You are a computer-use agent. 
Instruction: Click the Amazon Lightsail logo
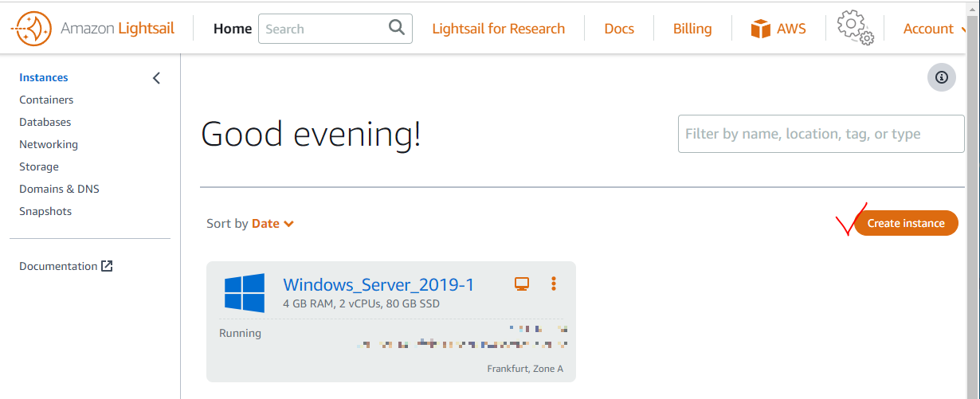pos(92,29)
